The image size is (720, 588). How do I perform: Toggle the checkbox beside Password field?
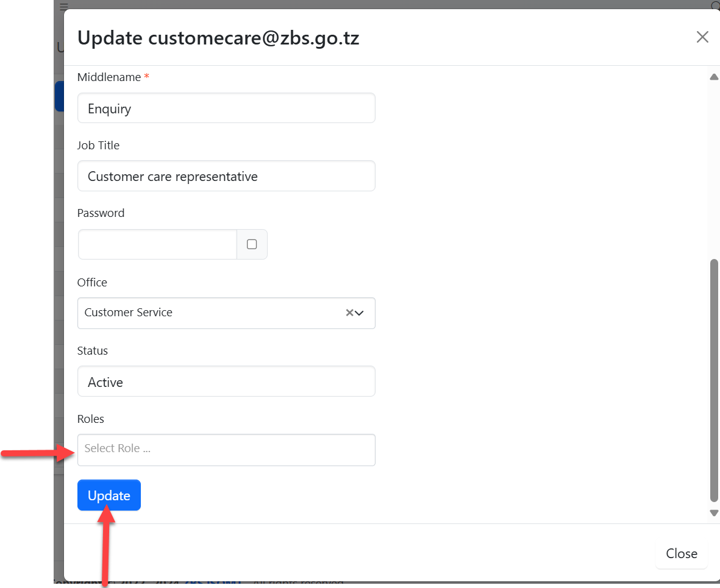(x=252, y=244)
